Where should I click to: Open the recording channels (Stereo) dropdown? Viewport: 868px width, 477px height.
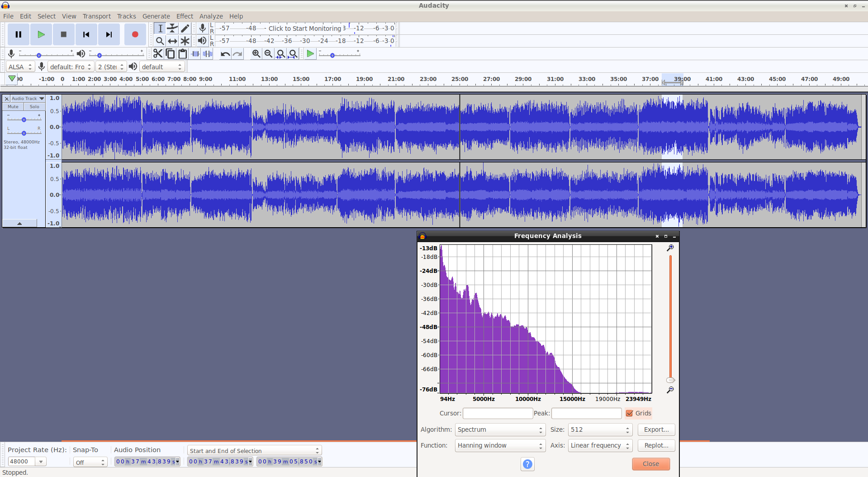click(x=111, y=67)
